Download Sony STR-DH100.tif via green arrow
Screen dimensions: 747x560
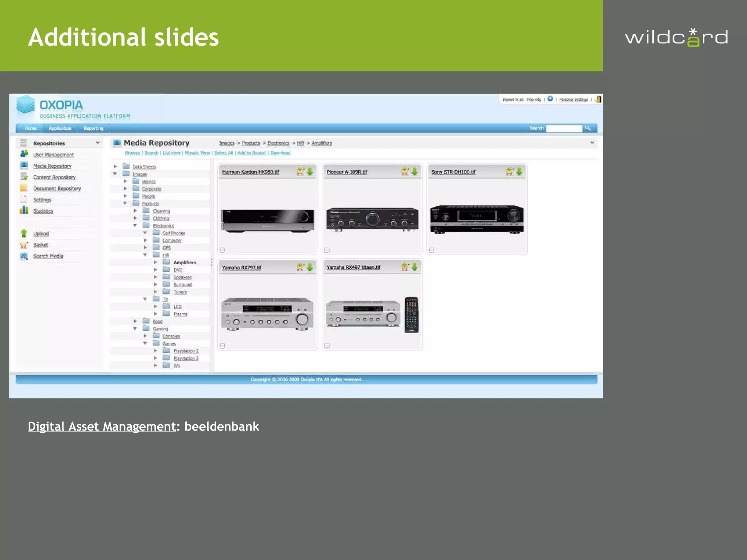pyautogui.click(x=519, y=171)
